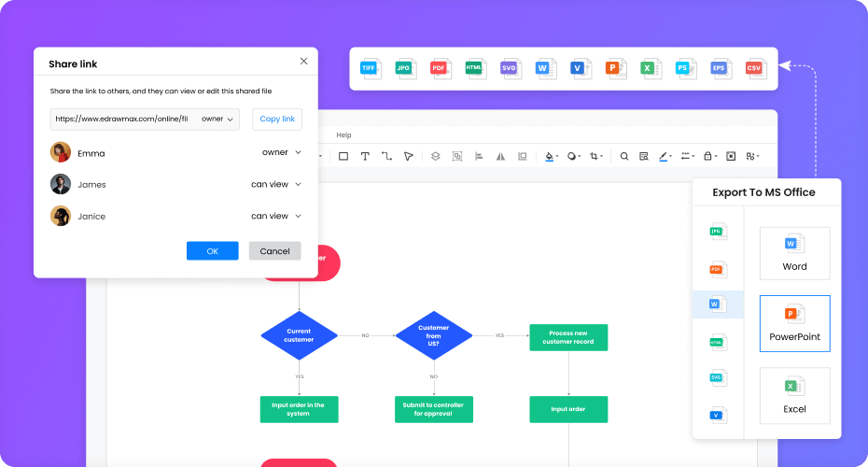Expand Janice's can view permission dropdown
Image resolution: width=868 pixels, height=467 pixels.
[276, 216]
